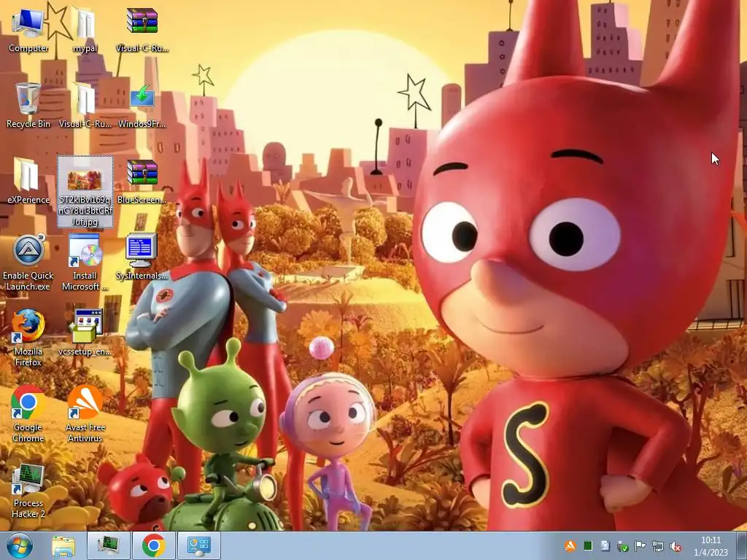Viewport: 747px width, 560px height.
Task: Select the Install Microsoft shortcut icon
Action: click(x=85, y=262)
